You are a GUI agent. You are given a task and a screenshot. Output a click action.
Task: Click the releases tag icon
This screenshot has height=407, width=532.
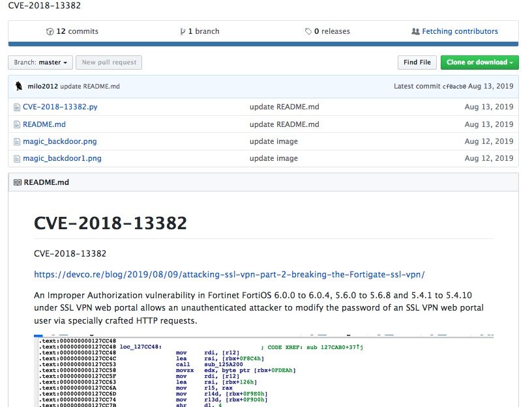tap(308, 31)
